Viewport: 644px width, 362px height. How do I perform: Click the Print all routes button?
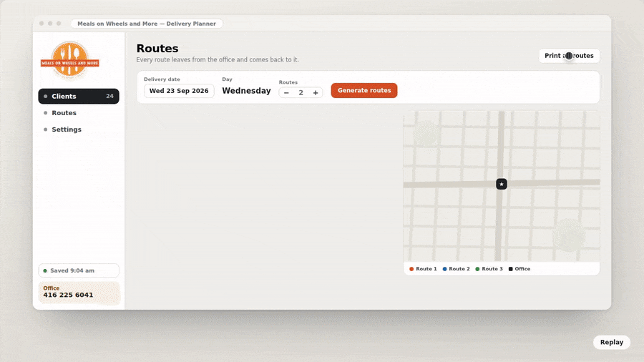(569, 56)
